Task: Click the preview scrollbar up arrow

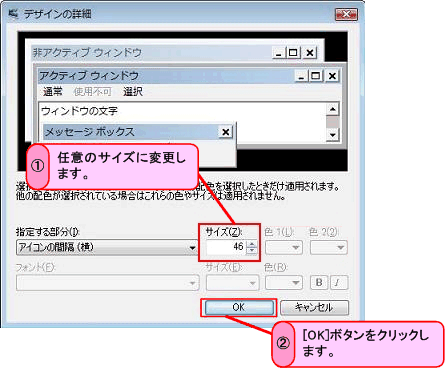Action: coord(332,109)
